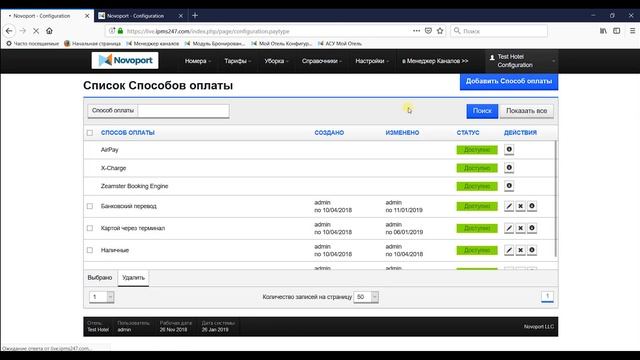Screen dimensions: 640x360
Task: Click the Поиск button
Action: [482, 111]
